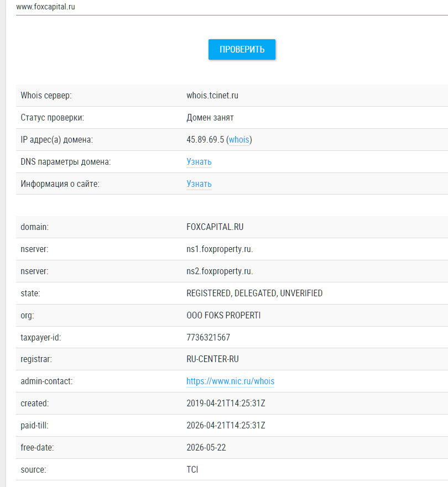Click Узнать link for Информация о сайте
Image resolution: width=448 pixels, height=487 pixels.
point(199,184)
